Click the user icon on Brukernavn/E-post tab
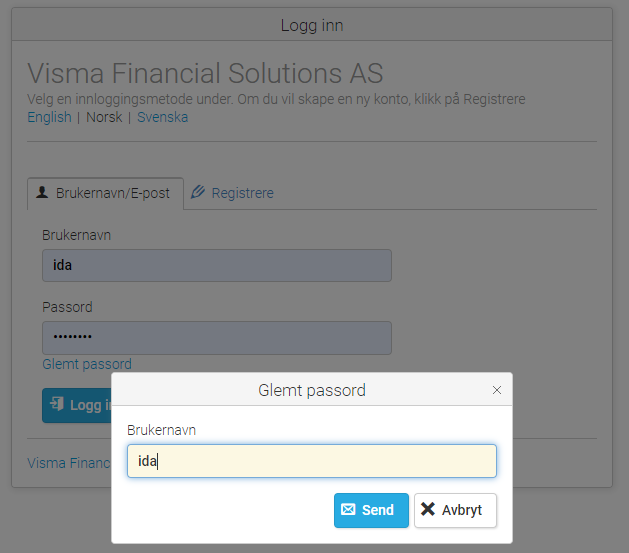Screen dimensions: 629x553 coord(42,192)
